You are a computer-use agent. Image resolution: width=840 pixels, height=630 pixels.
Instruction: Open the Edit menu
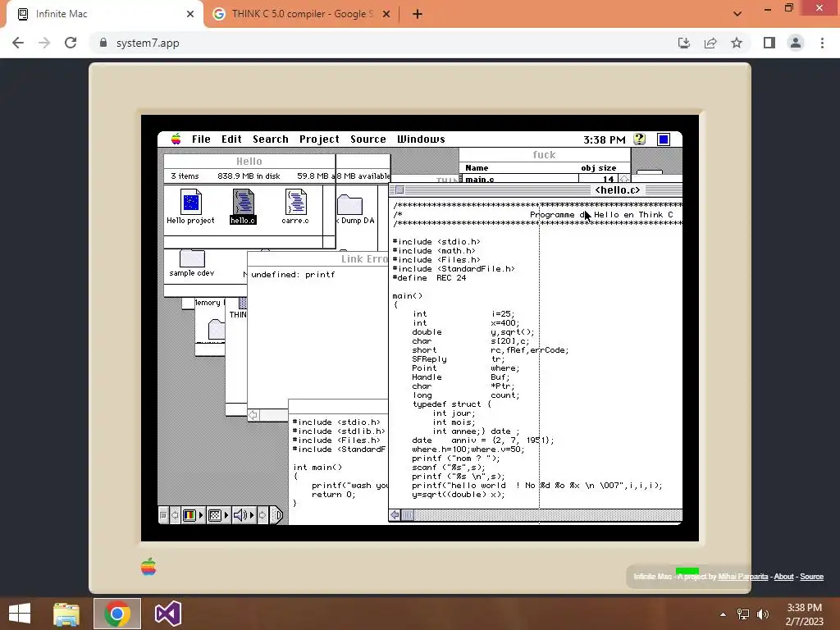[x=231, y=139]
